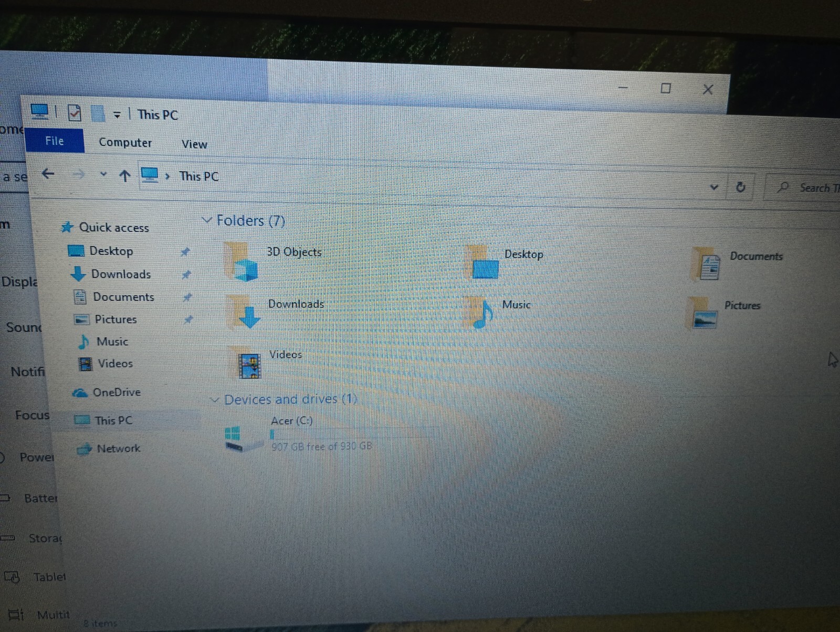The height and width of the screenshot is (632, 840).
Task: Click the Search This PC box
Action: [803, 187]
